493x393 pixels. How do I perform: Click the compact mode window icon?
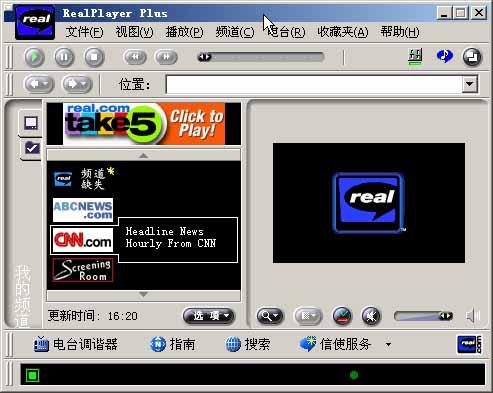(x=472, y=57)
